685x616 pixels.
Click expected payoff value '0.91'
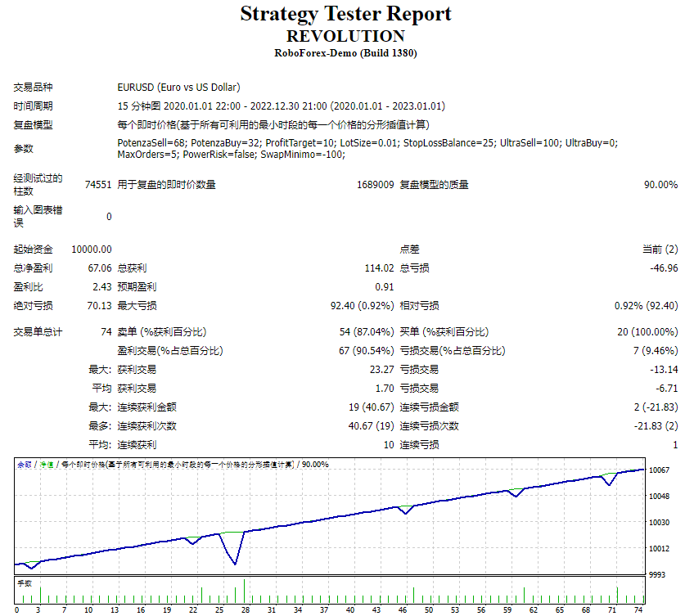point(385,287)
